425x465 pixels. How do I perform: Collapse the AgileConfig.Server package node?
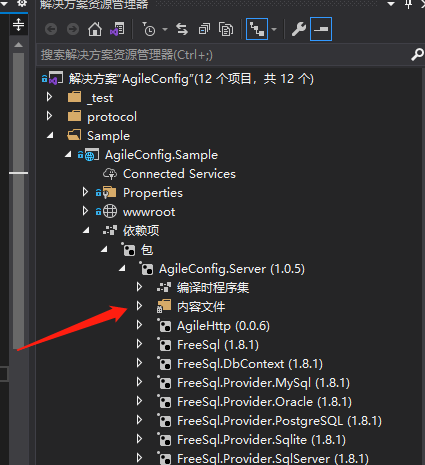(x=122, y=268)
